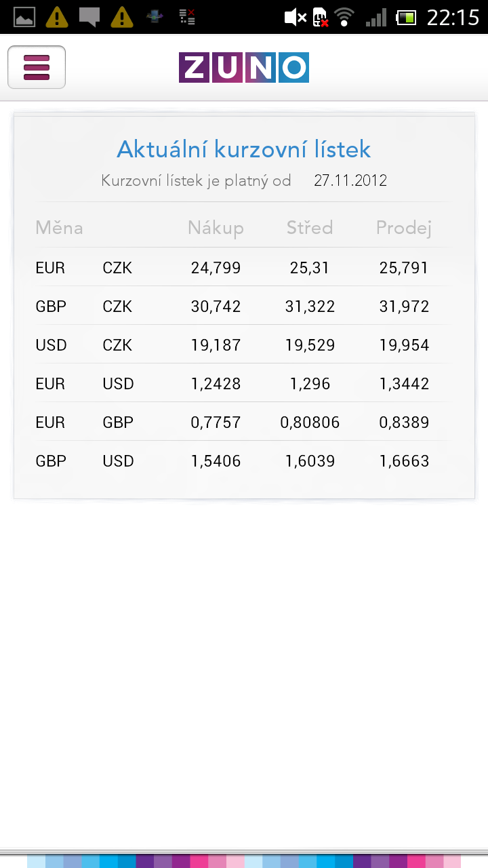Tap the ZUNO logo
The width and height of the screenshot is (488, 868).
pyautogui.click(x=244, y=68)
